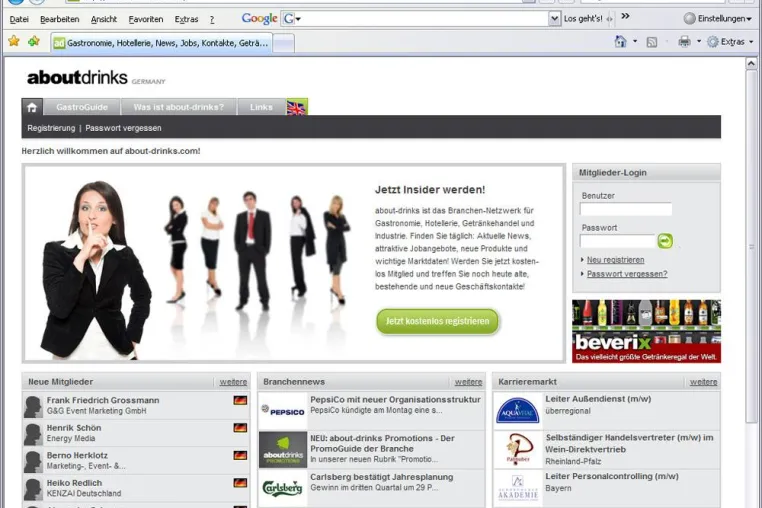Viewport: 762px width, 508px height.
Task: Click the Neu registrieren link
Action: click(615, 260)
